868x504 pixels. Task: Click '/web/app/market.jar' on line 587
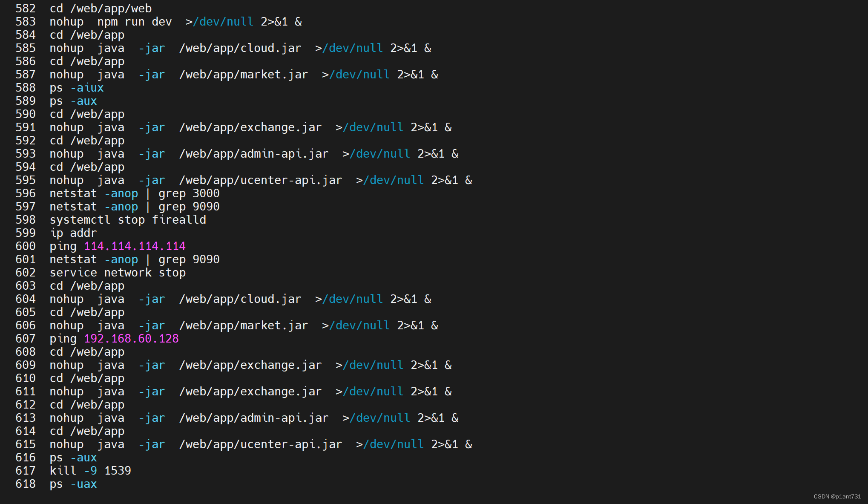(244, 75)
